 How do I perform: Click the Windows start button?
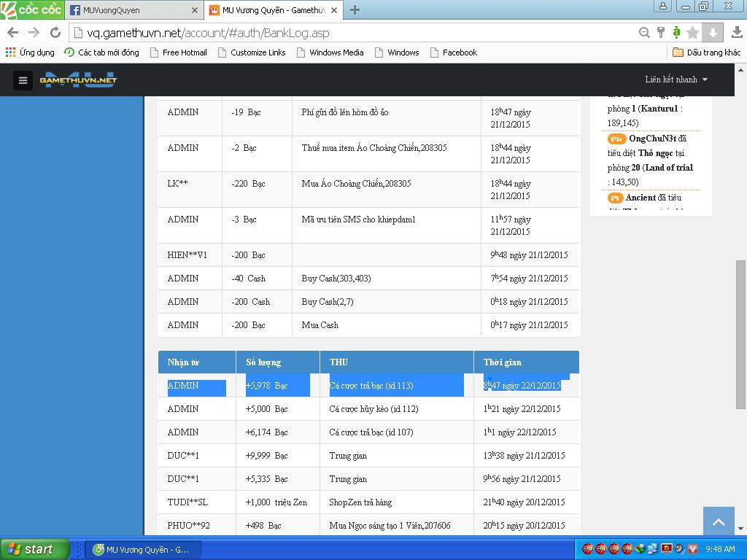click(34, 549)
